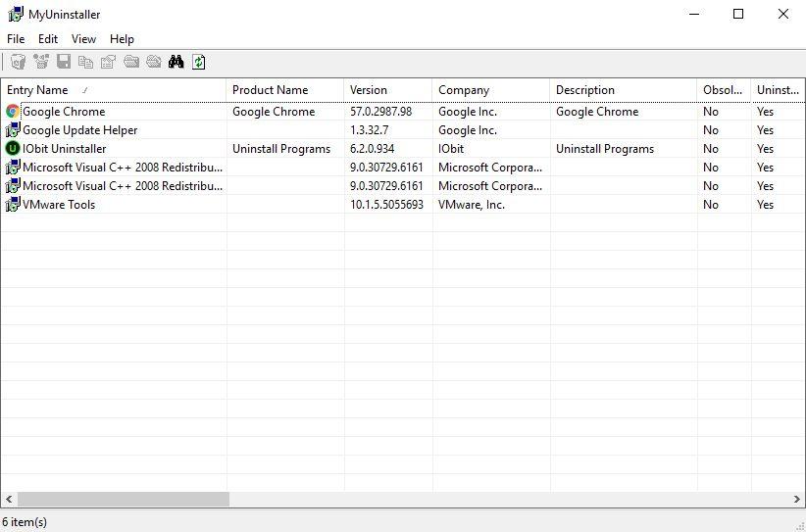Viewport: 806px width, 532px height.
Task: Sort by the Obsol... column header
Action: [x=724, y=90]
